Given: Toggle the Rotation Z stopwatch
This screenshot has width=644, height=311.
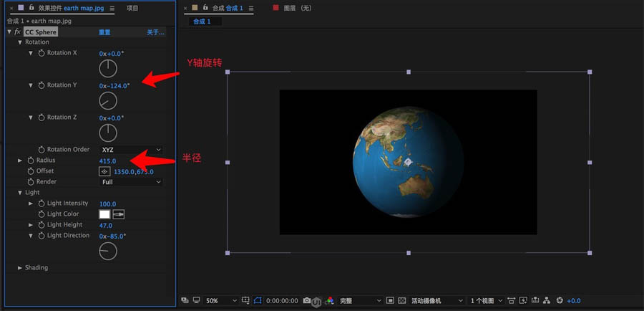Looking at the screenshot, I should (41, 118).
